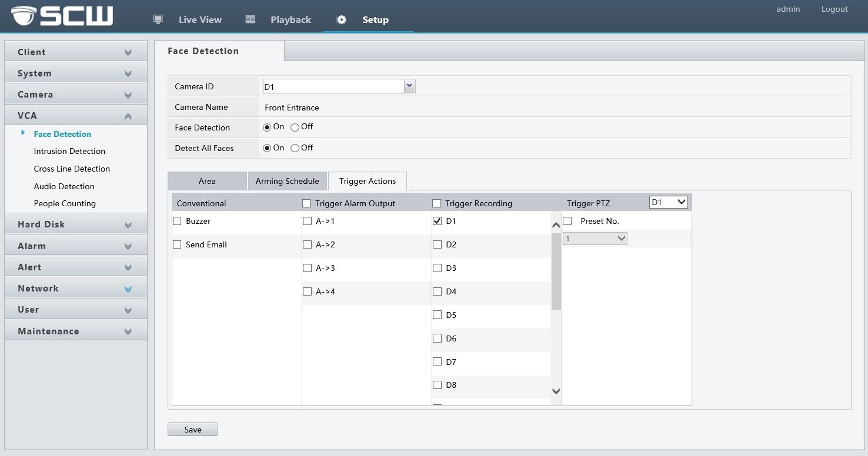868x456 pixels.
Task: Expand the Hard Disk section chevron
Action: coord(128,224)
